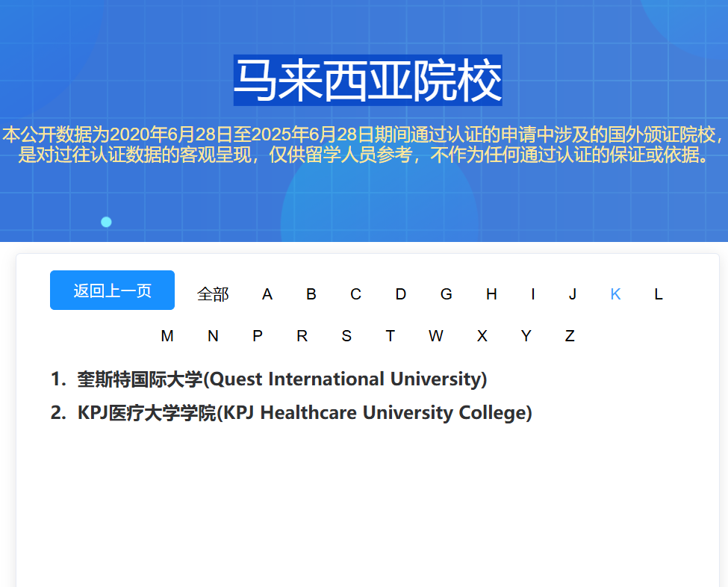
Task: Filter schools by letter B
Action: (311, 294)
